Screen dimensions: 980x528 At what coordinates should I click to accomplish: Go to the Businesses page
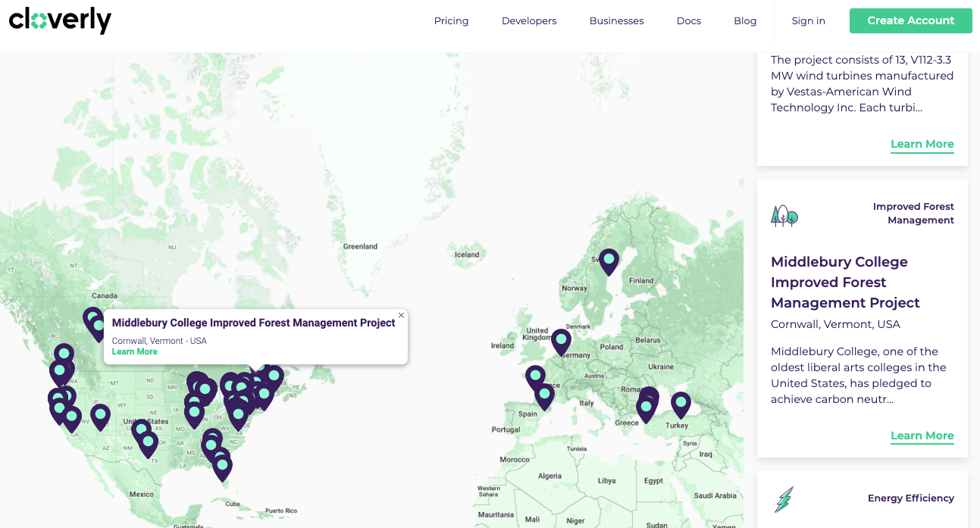pyautogui.click(x=616, y=20)
